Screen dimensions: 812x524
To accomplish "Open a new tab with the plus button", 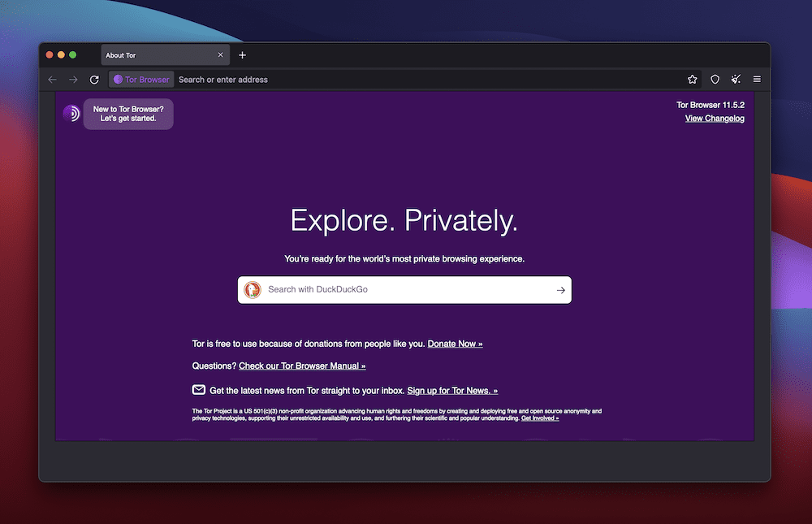I will [242, 54].
